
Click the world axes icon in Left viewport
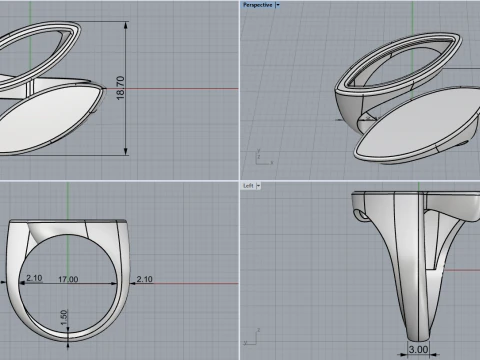coord(252,337)
